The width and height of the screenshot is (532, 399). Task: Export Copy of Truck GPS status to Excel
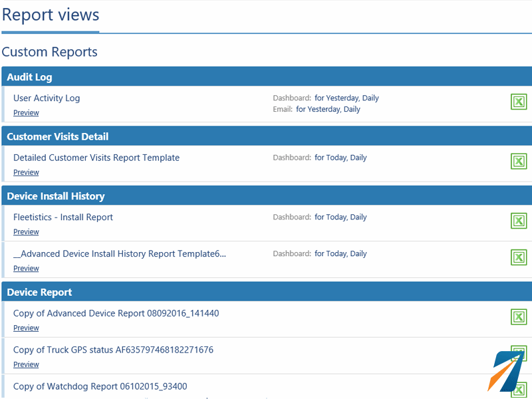[519, 354]
